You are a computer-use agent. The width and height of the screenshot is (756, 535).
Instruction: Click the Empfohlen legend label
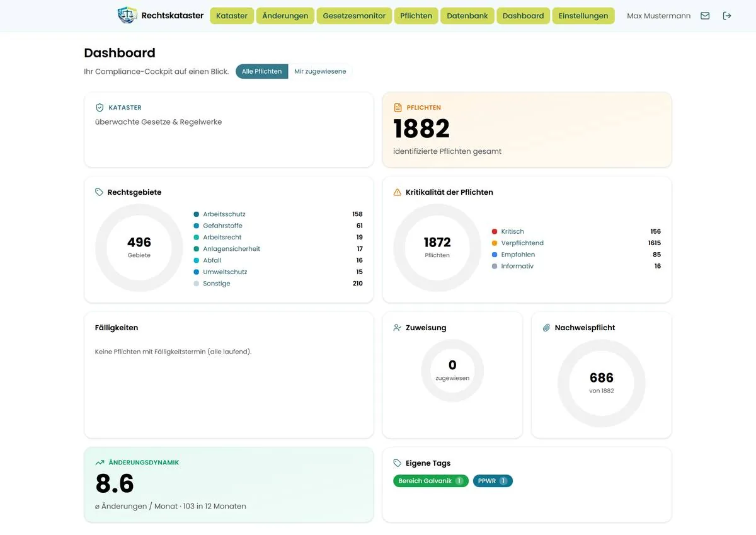point(518,255)
